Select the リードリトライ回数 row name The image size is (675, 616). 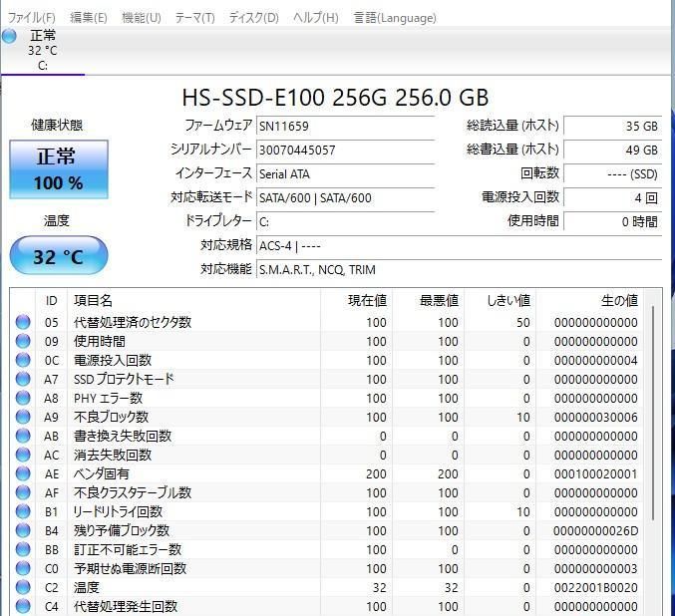118,511
